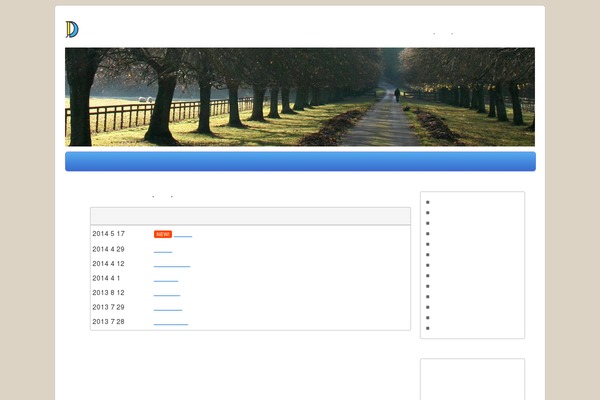Select the date text 2013 8 12

[108, 293]
